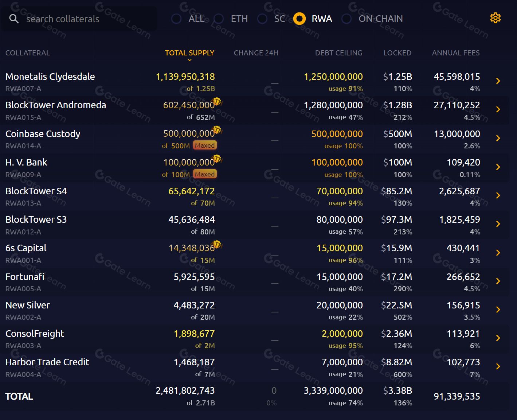517x420 pixels.
Task: Expand the Coinbase Custody row chevron
Action: tap(498, 138)
